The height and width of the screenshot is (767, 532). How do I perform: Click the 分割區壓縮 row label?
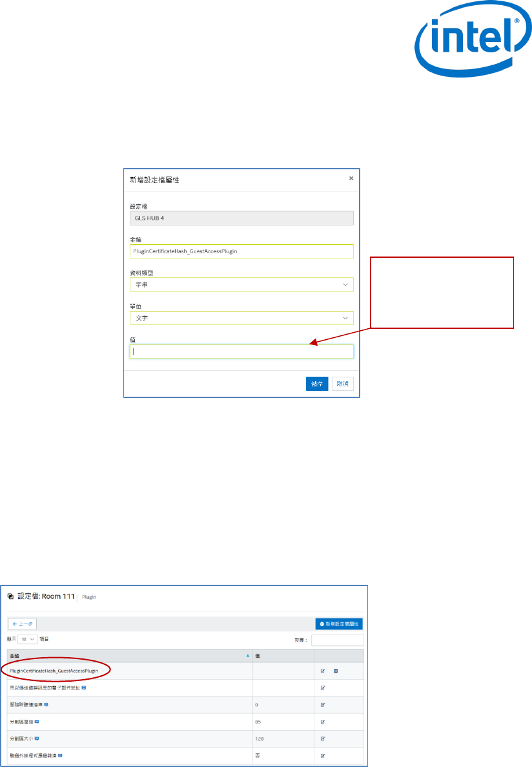point(21,722)
